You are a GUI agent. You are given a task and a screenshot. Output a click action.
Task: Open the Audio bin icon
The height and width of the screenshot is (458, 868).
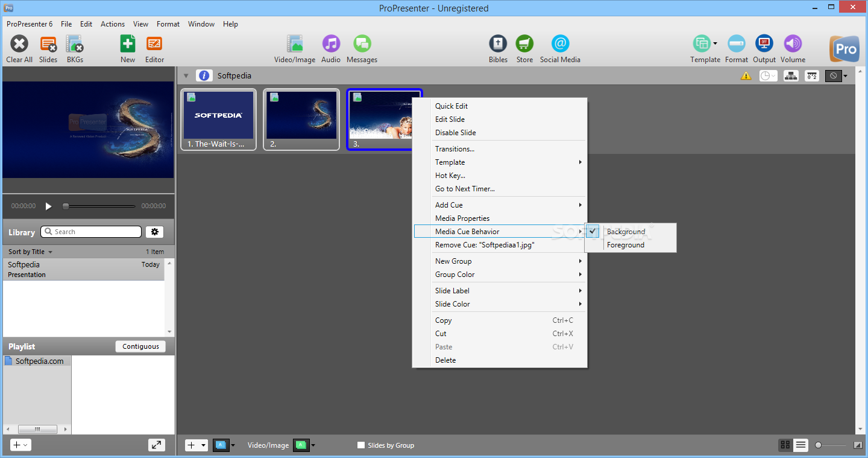pyautogui.click(x=331, y=44)
